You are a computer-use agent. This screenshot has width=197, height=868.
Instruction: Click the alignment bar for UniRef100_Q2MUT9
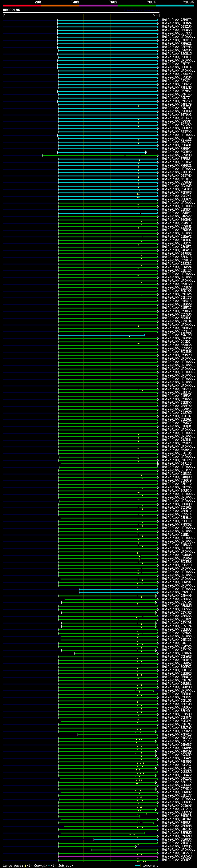point(108,20)
